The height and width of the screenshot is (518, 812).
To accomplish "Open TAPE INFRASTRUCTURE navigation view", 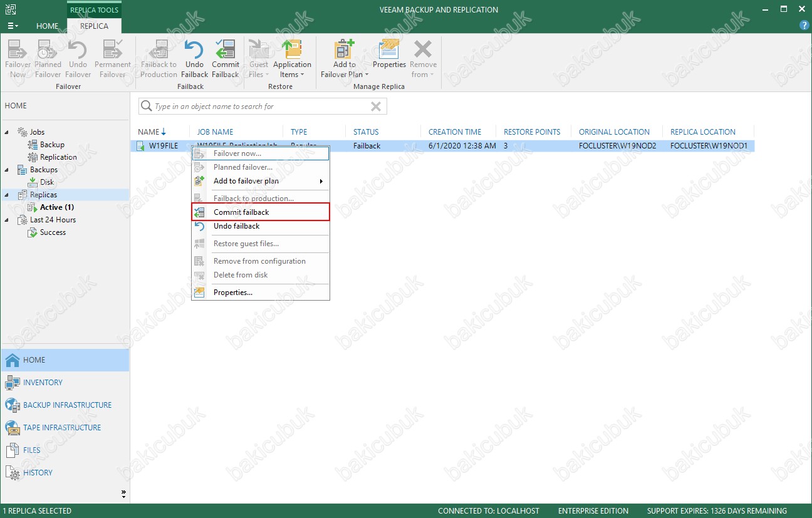I will (65, 428).
